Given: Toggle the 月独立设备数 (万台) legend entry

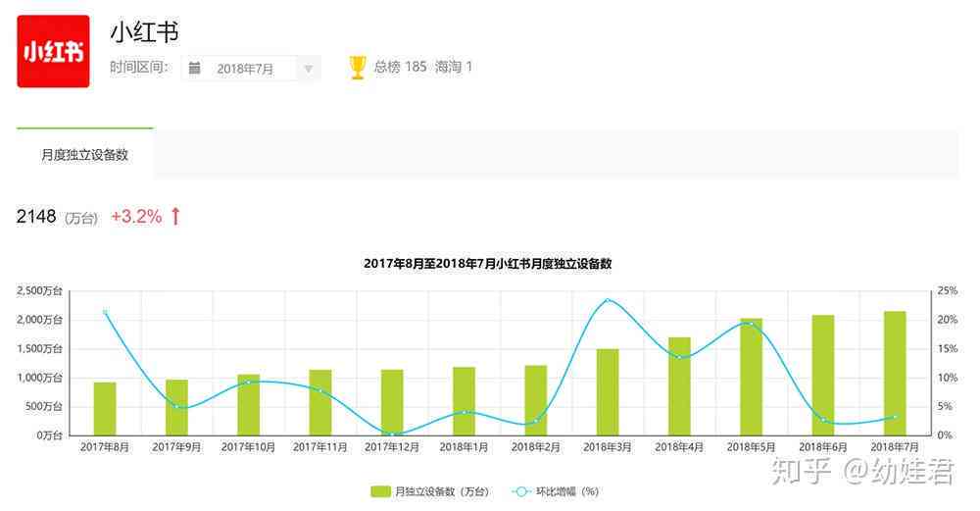Looking at the screenshot, I should tap(430, 491).
